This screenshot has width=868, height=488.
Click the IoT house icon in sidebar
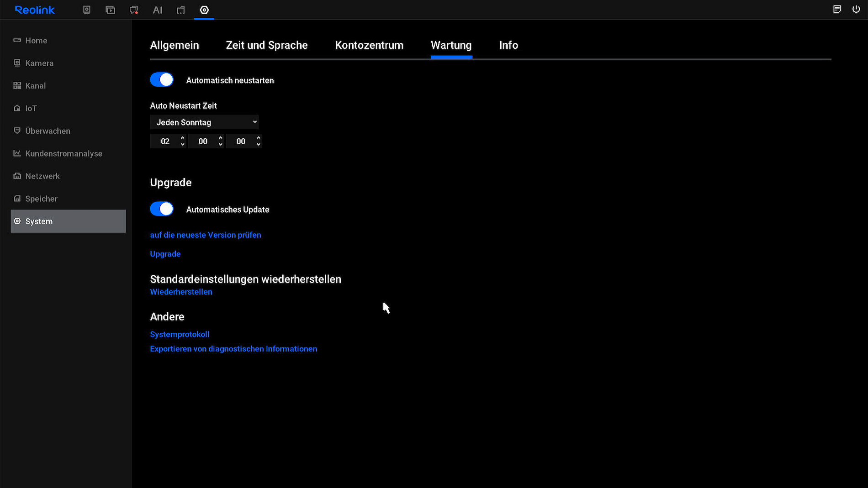click(x=17, y=108)
